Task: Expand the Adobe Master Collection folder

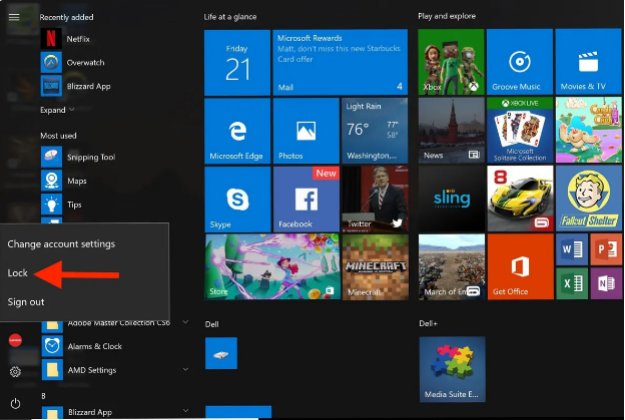Action: click(185, 322)
